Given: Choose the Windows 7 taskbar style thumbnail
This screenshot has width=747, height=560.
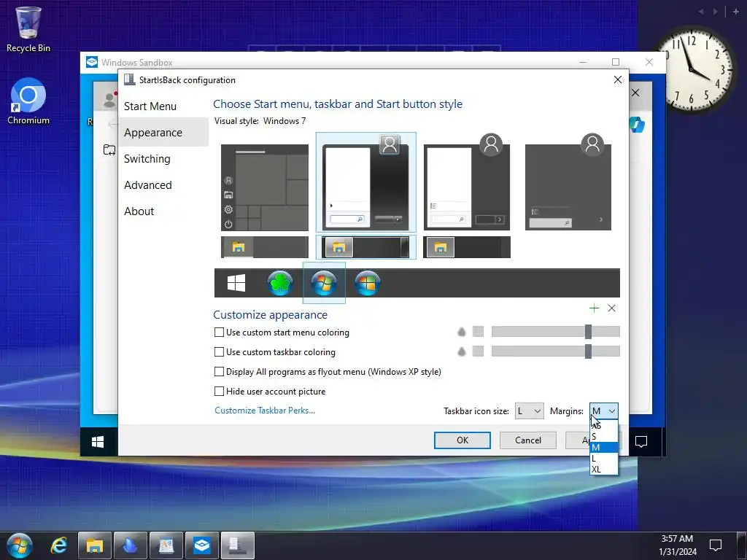Looking at the screenshot, I should click(366, 247).
